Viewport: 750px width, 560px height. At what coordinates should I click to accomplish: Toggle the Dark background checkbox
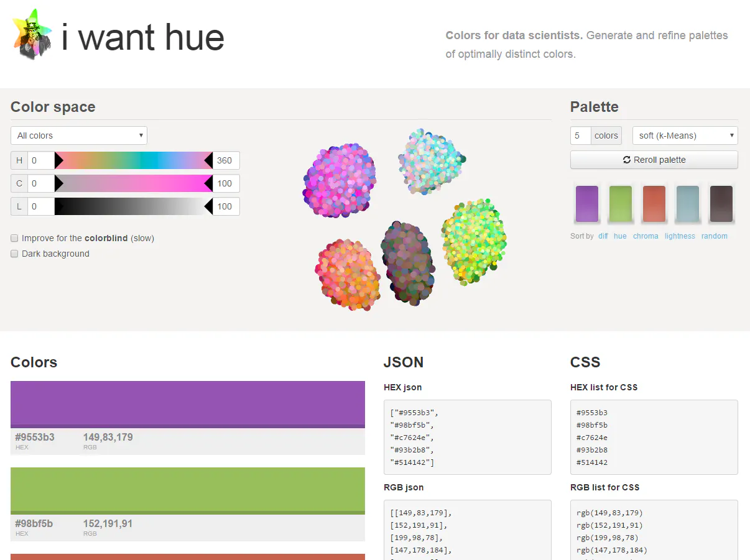pyautogui.click(x=14, y=254)
